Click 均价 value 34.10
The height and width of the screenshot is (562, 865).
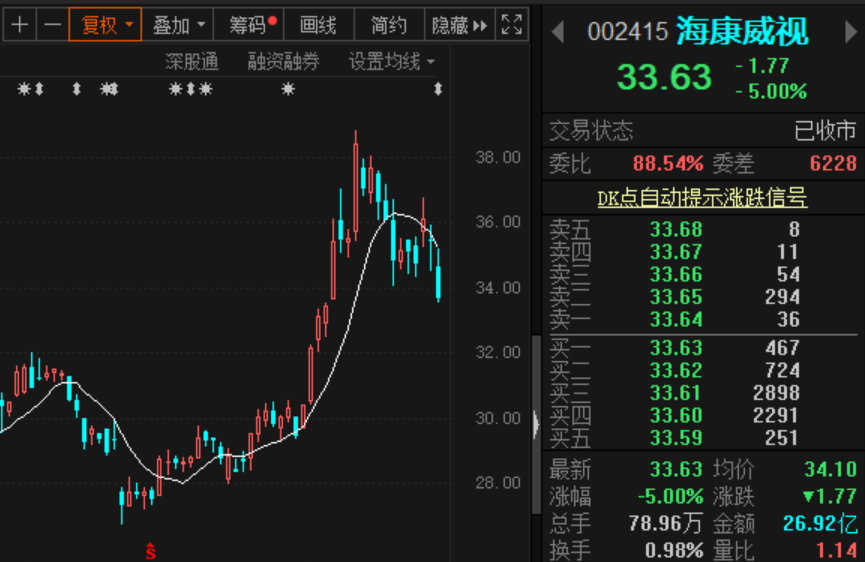coord(830,470)
